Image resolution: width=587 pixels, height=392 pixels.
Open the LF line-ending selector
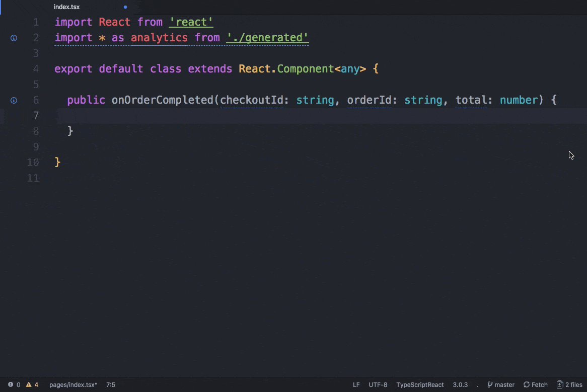(356, 384)
